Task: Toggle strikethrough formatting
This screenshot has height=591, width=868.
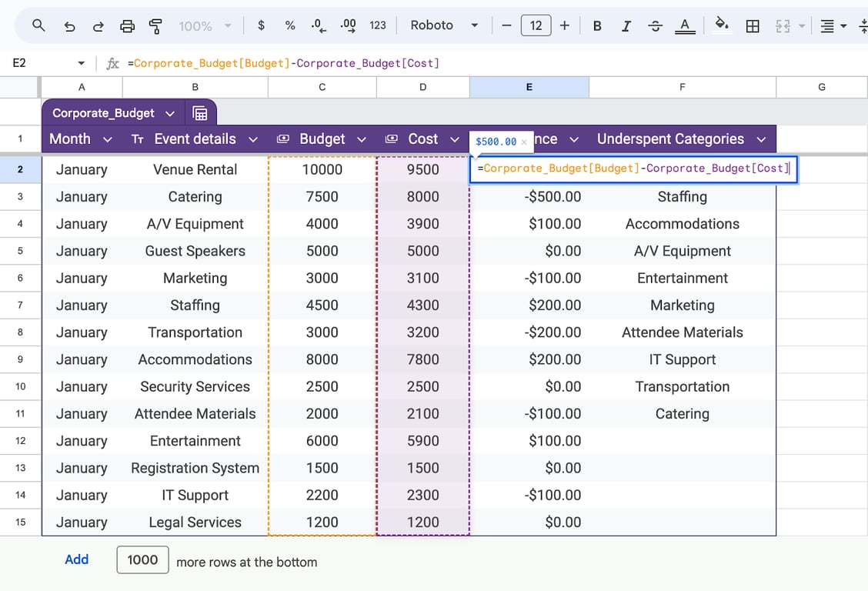Action: 656,26
